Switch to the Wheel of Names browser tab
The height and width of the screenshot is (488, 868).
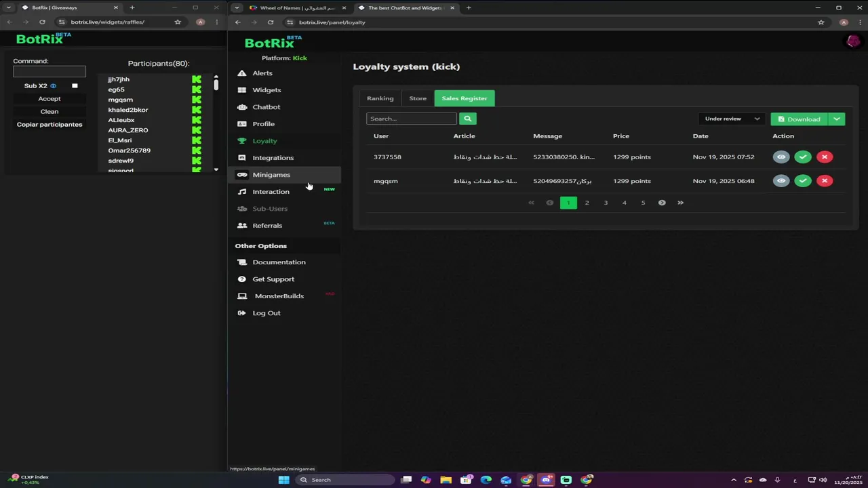[298, 7]
